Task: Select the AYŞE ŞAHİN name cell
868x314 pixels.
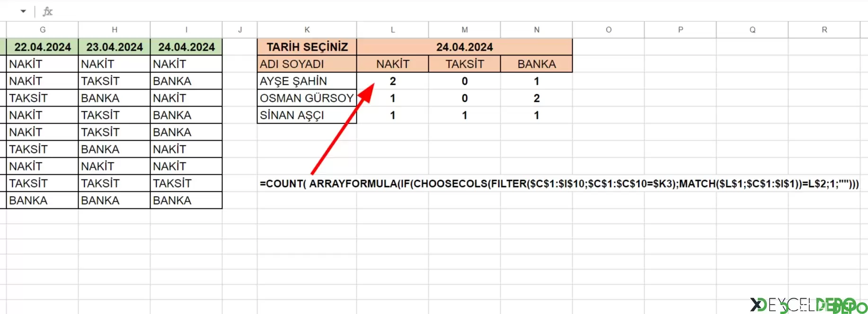Action: [307, 81]
